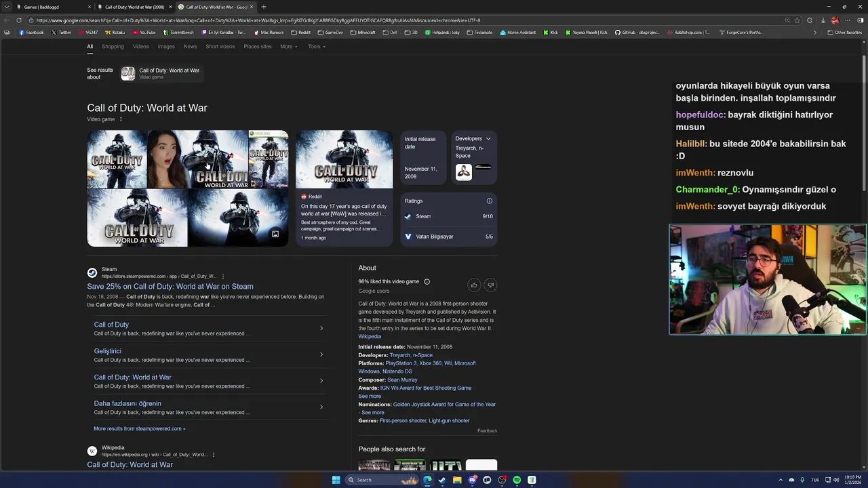The height and width of the screenshot is (488, 868).
Task: Click the Vatan Bilgisayar 5/5 rating row
Action: [448, 237]
